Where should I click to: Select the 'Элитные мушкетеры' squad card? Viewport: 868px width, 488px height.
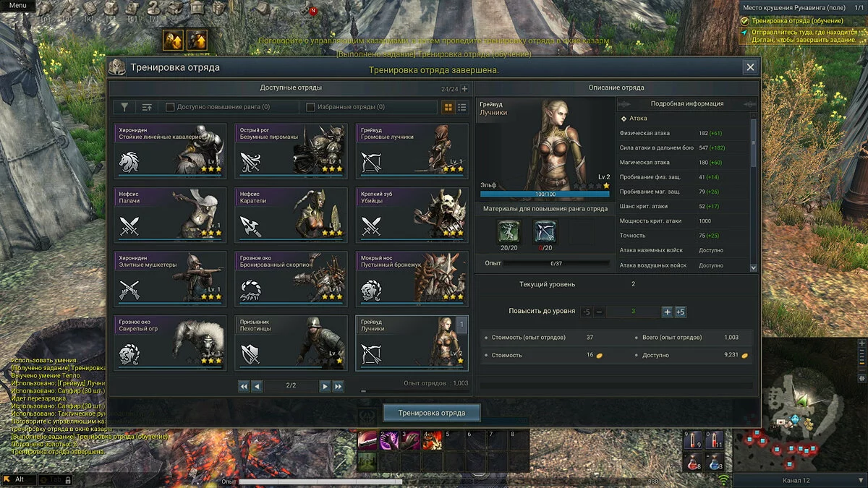(x=170, y=278)
